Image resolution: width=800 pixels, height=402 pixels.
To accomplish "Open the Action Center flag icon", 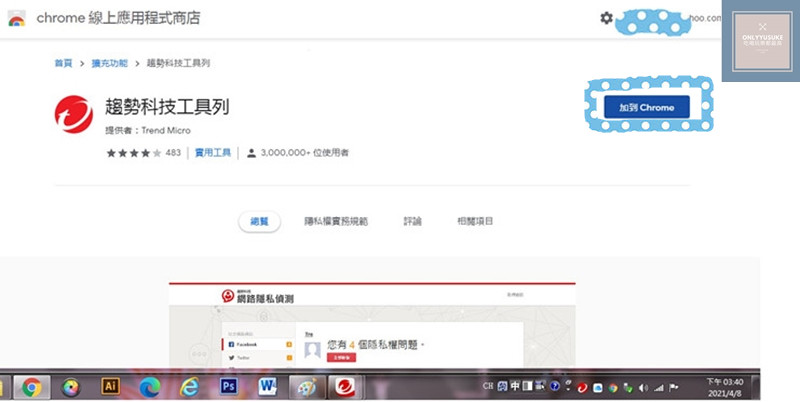I will (x=674, y=388).
